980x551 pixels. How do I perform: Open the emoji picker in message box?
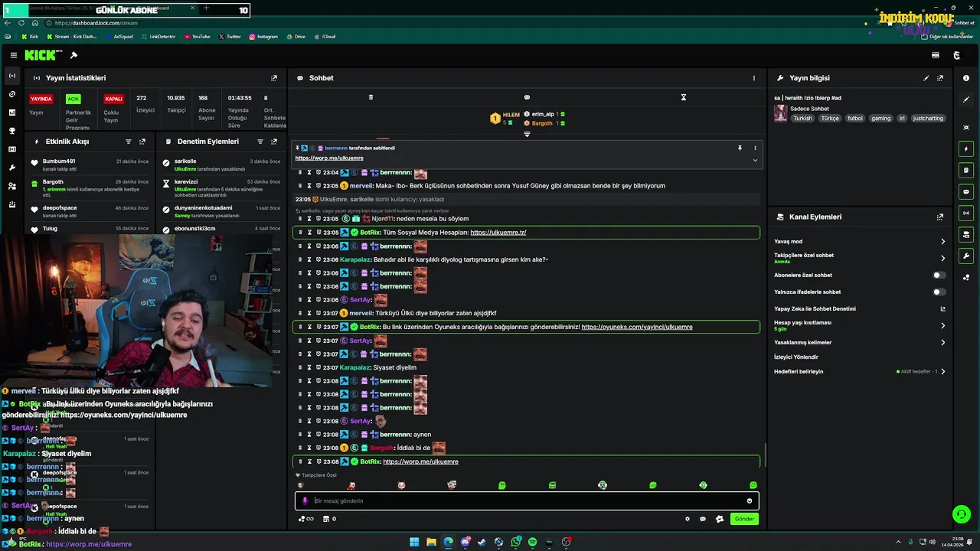coord(750,500)
